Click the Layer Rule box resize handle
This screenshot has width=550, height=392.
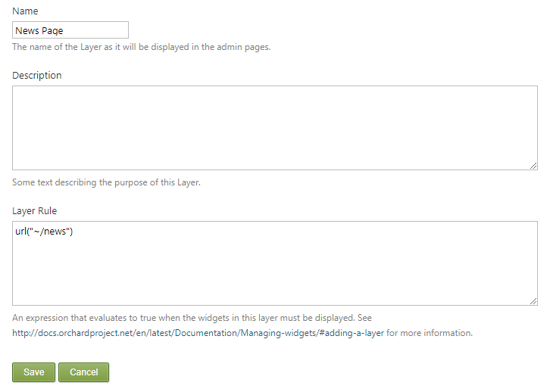(533, 301)
